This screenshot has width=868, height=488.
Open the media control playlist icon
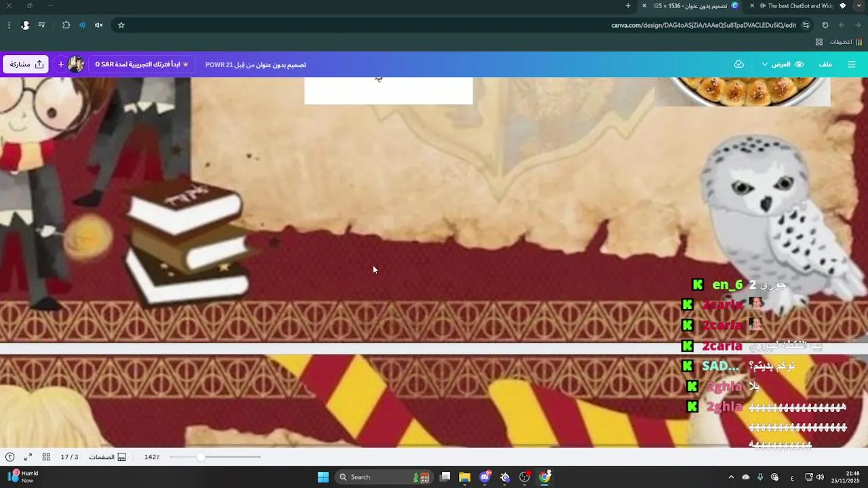tap(42, 25)
